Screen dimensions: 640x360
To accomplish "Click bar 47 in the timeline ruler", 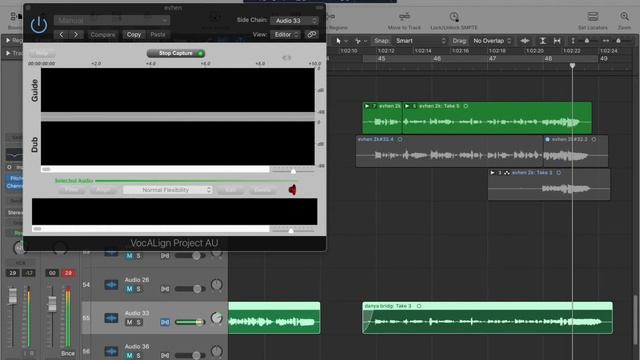I will (x=492, y=59).
